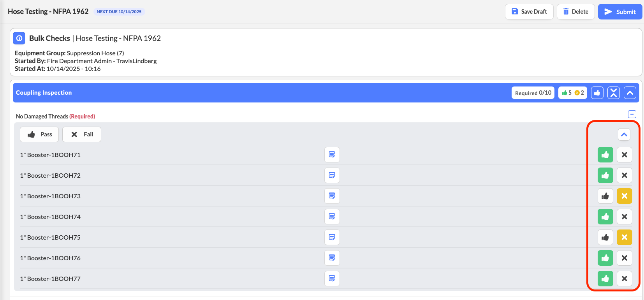Toggle the yellow fail button for 1BOOH75

624,237
